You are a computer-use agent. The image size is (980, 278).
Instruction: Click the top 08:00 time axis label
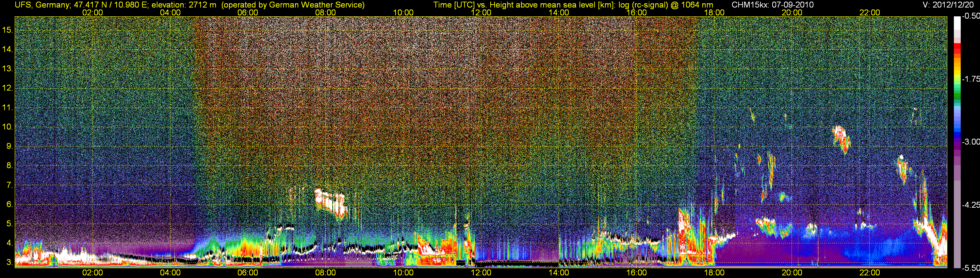click(326, 12)
